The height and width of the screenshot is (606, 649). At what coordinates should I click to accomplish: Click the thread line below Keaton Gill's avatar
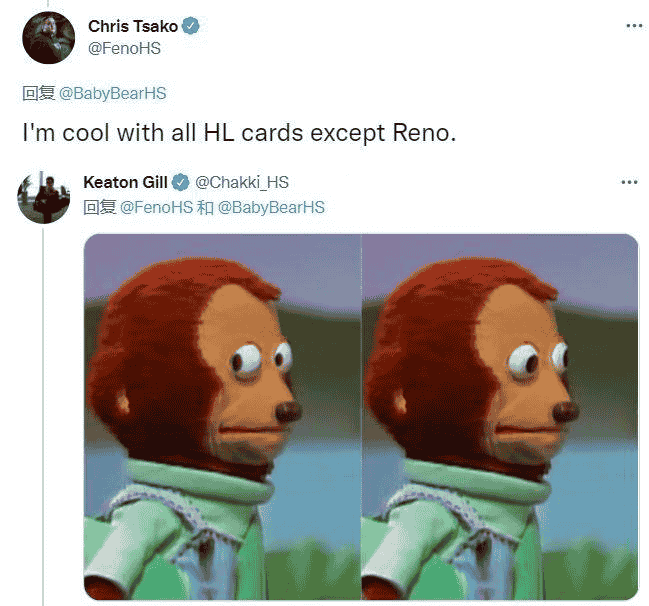43,416
